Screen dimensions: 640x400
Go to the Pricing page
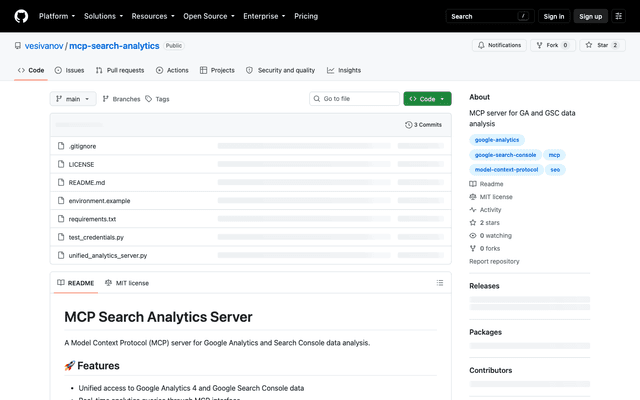[x=306, y=16]
